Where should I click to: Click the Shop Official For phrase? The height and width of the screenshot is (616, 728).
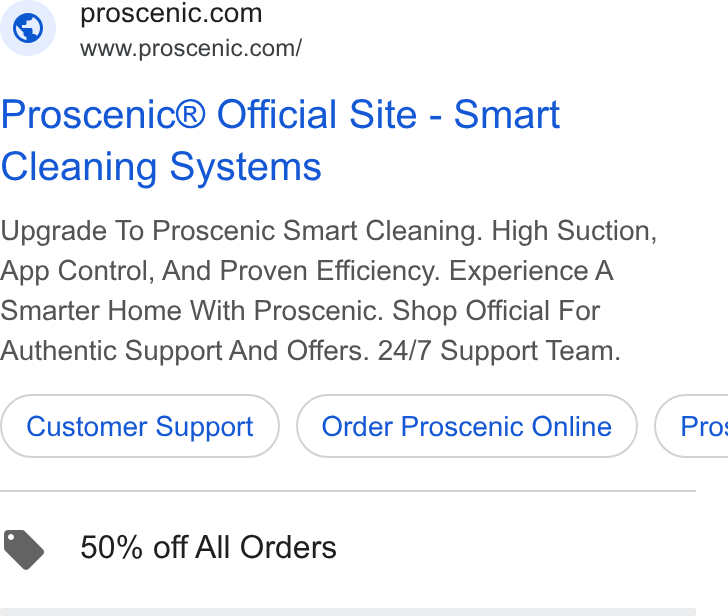(x=496, y=311)
